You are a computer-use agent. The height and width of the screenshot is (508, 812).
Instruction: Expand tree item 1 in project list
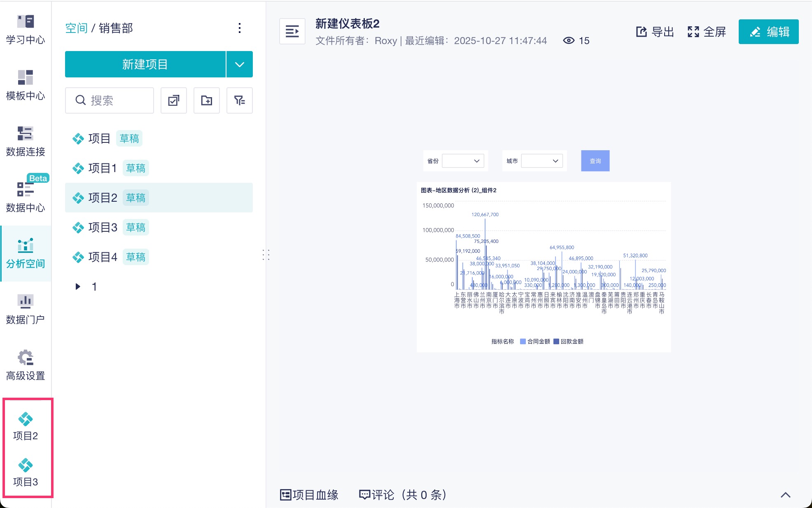(77, 287)
